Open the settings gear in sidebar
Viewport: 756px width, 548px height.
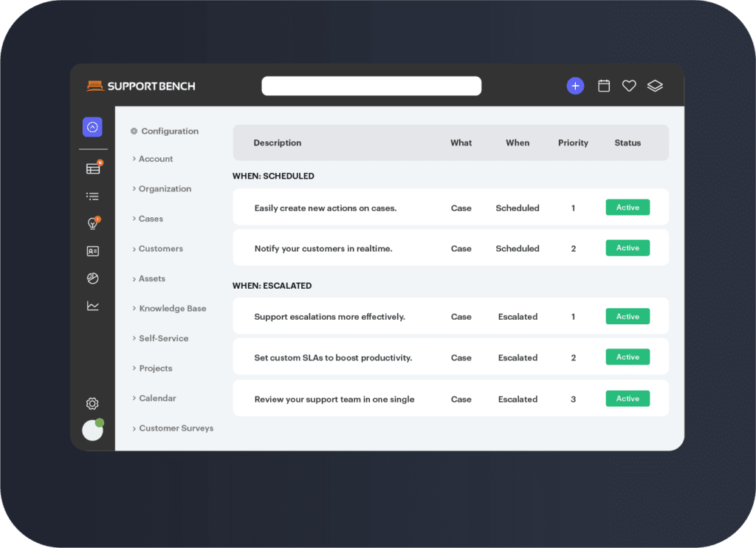point(92,403)
